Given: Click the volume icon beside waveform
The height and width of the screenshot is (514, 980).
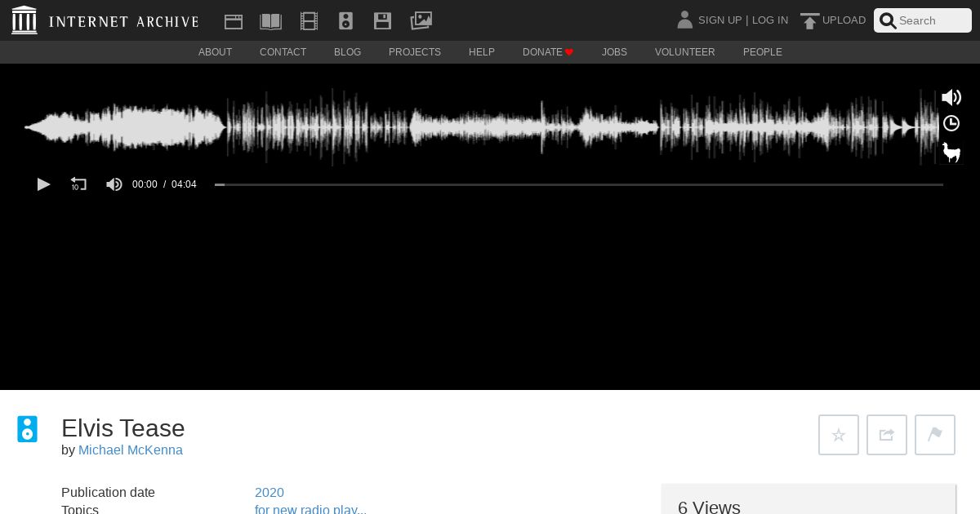Looking at the screenshot, I should (951, 98).
